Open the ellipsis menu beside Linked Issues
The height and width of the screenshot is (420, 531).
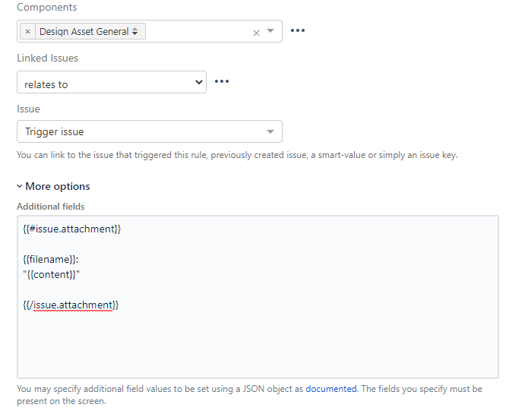pyautogui.click(x=222, y=81)
